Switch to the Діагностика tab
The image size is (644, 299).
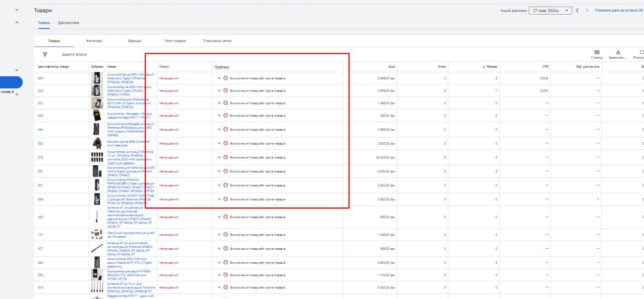(68, 23)
